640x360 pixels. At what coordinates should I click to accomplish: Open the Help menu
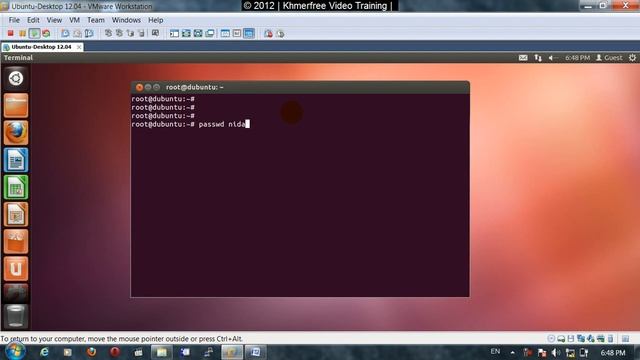[156, 20]
